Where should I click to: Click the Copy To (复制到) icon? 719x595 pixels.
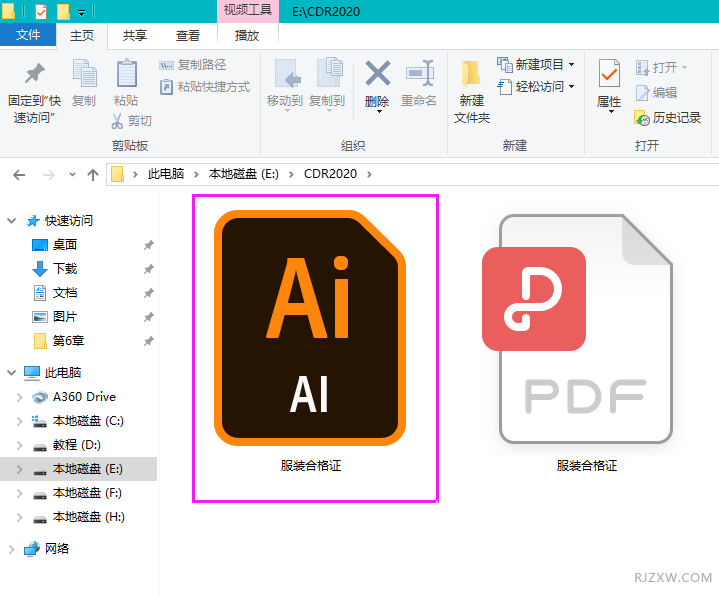pos(330,72)
